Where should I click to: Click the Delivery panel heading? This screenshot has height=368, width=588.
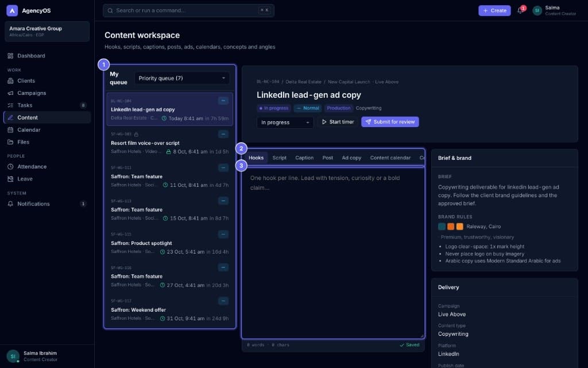coord(448,287)
